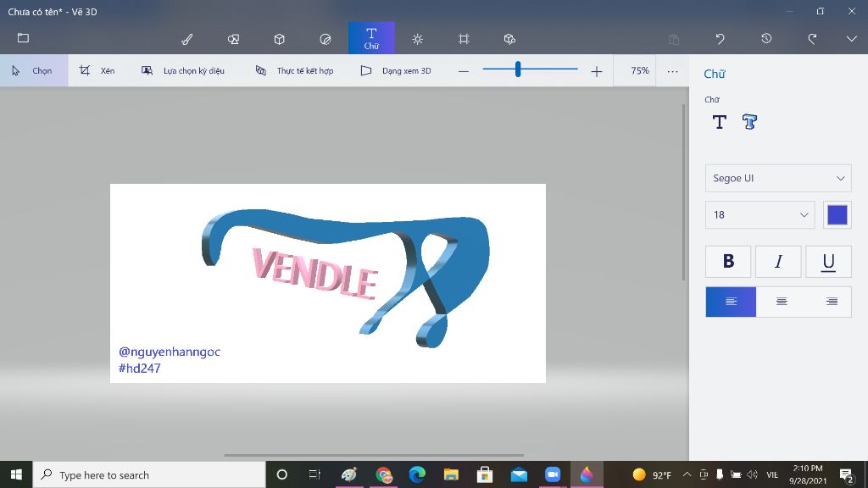Open the clock showing 2:10 PM
Screen dimensions: 868x488
808,474
